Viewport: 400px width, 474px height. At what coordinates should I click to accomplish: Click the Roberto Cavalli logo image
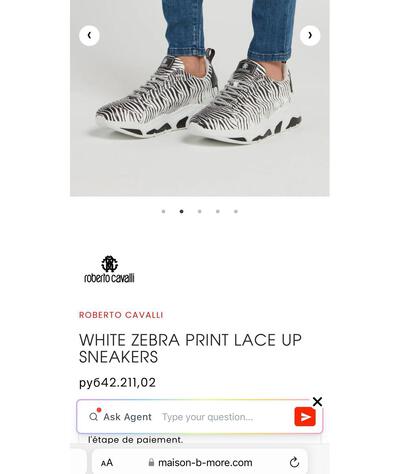[109, 270]
